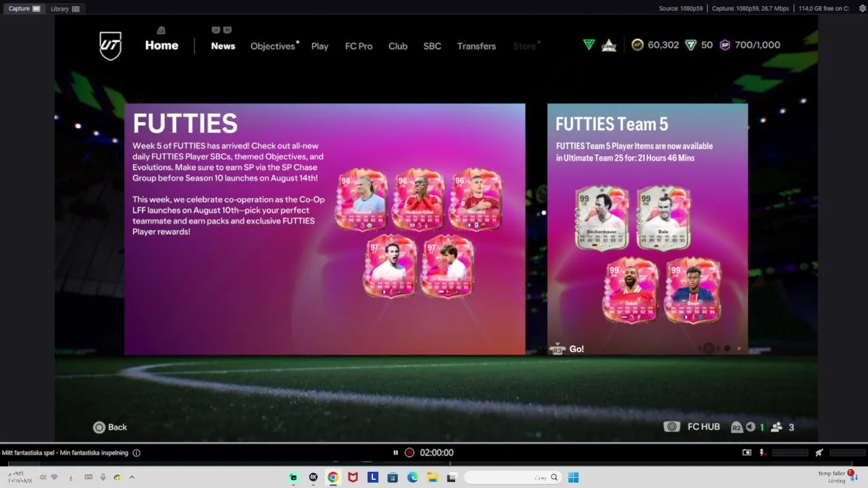
Task: Select the 98-rated Haaland FUTTIES card
Action: point(363,200)
